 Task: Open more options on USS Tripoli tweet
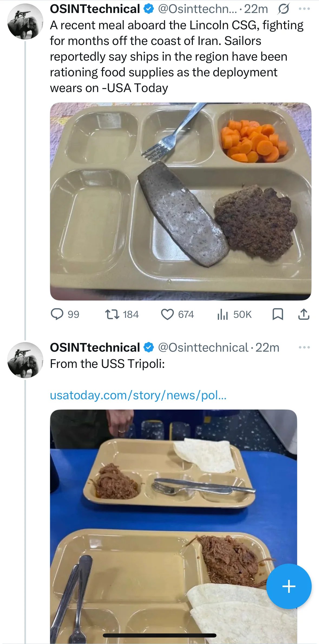[x=304, y=347]
